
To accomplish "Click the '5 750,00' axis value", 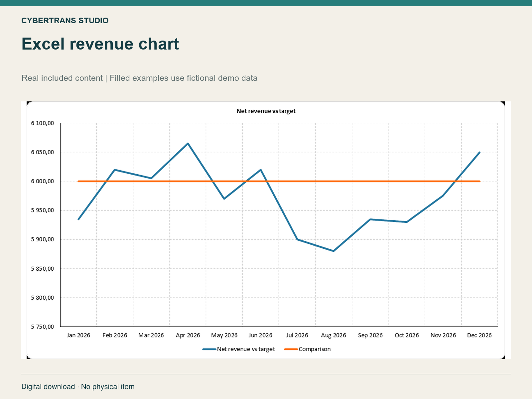I will [43, 327].
